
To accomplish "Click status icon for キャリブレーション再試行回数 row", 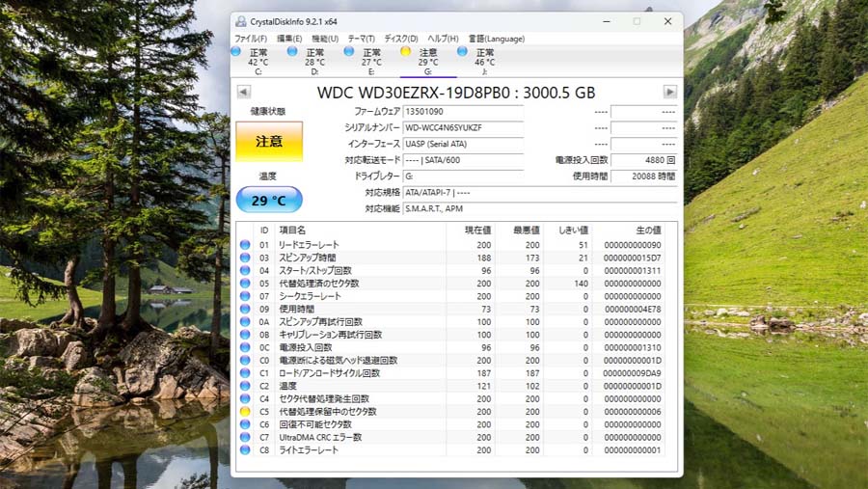I will (245, 335).
